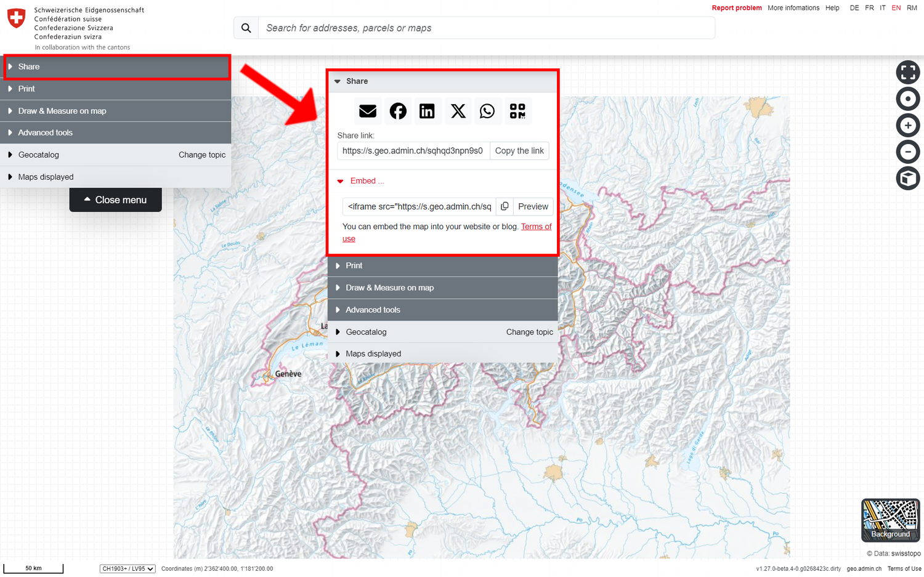Open the CH1903+ / LV95 coordinate dropdown

pyautogui.click(x=128, y=569)
